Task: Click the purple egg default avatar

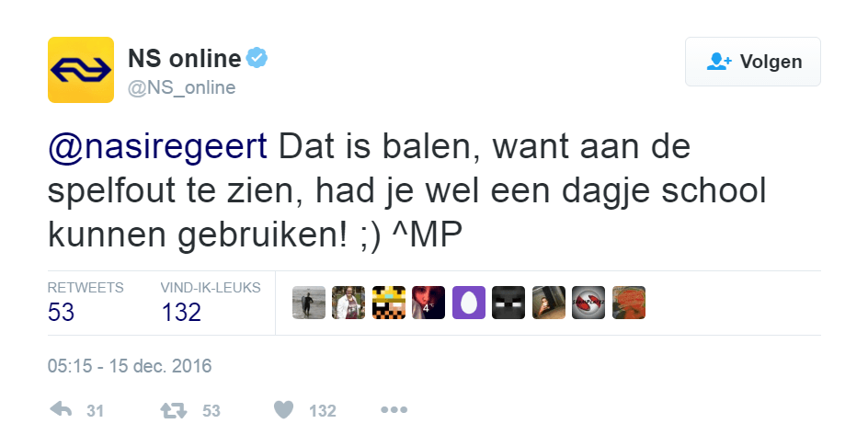Action: point(469,303)
